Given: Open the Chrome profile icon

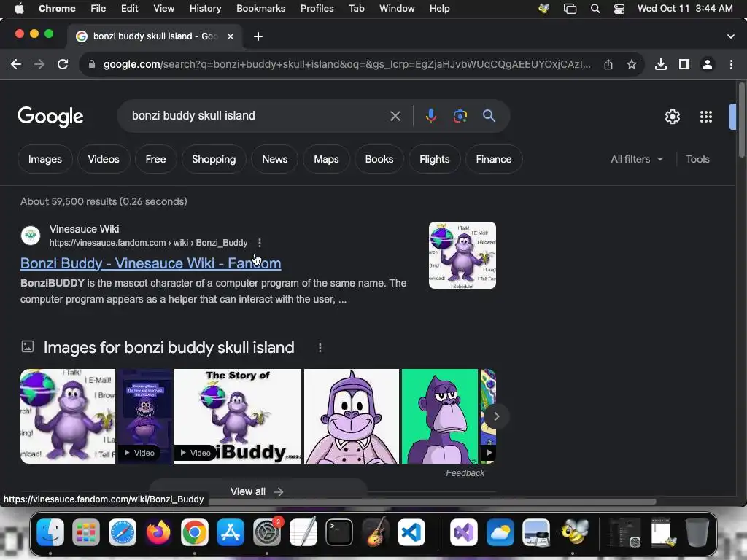Looking at the screenshot, I should point(708,64).
